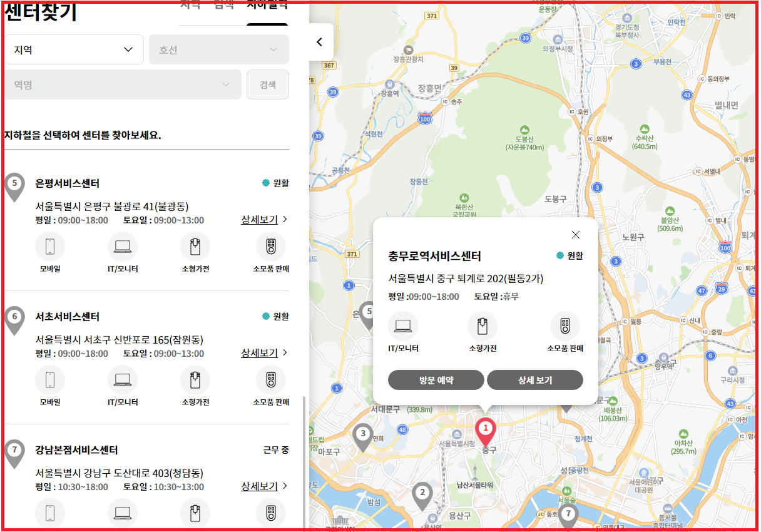Click 소형가전 icon in 충무로역 popup
This screenshot has width=761, height=532.
click(x=483, y=326)
